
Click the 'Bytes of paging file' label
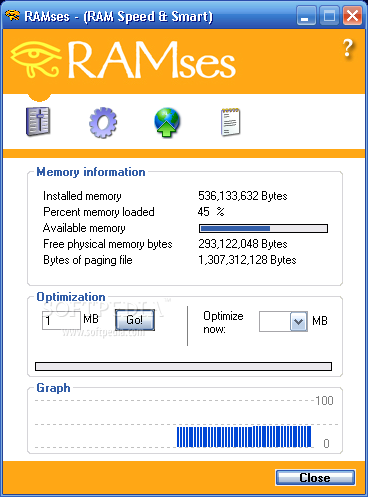click(x=88, y=260)
